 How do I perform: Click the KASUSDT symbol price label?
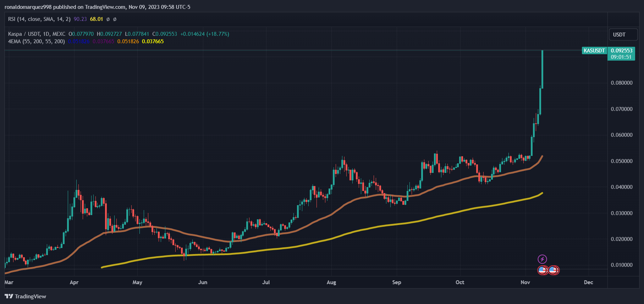point(594,51)
